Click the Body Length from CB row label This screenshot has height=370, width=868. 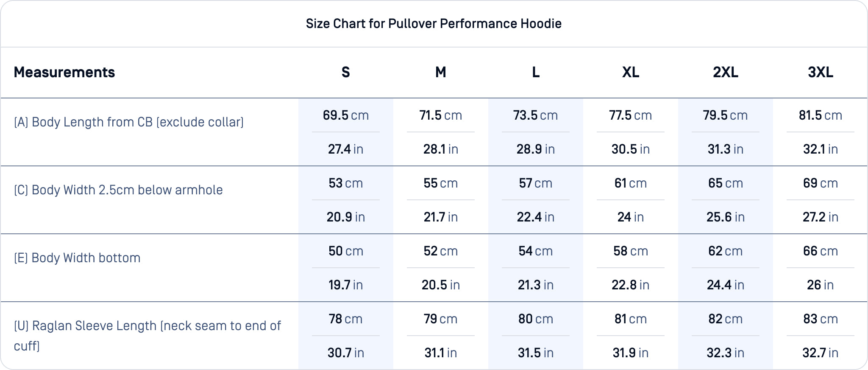[129, 122]
